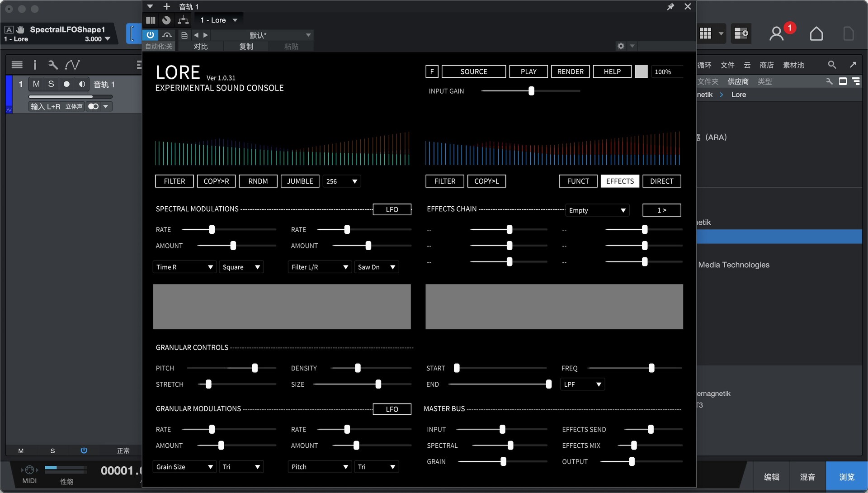Screen dimensions: 868x493
Task: Toggle the plugin power bypass button
Action: [x=150, y=35]
